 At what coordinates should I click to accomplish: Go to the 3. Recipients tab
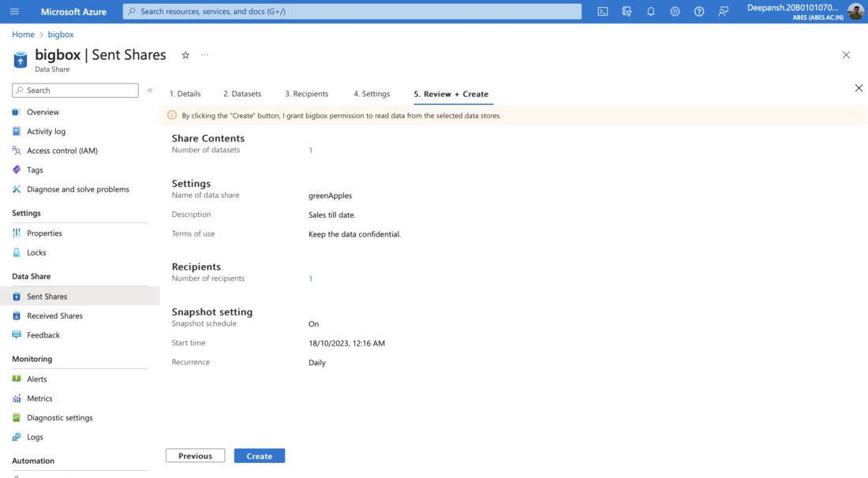(x=307, y=94)
